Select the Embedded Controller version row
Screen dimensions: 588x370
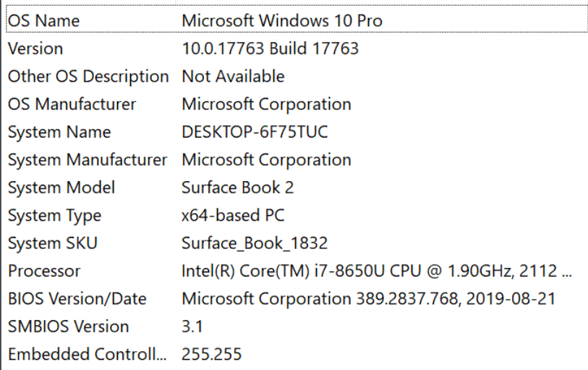click(x=297, y=354)
